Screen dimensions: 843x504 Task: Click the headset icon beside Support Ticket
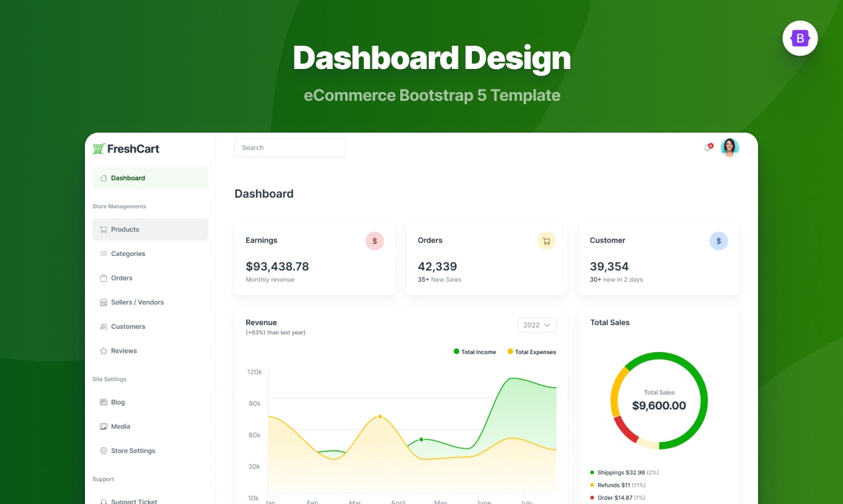pyautogui.click(x=104, y=501)
